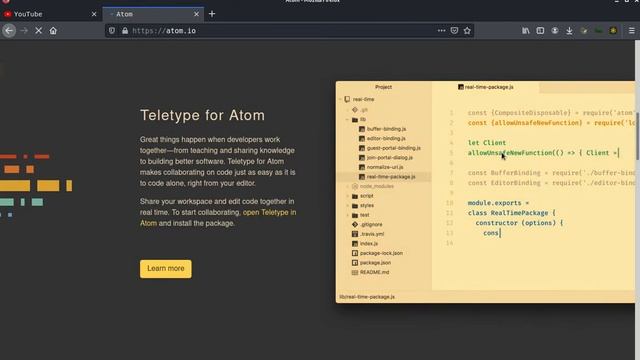The height and width of the screenshot is (360, 640).
Task: View site security padlock details
Action: click(125, 31)
